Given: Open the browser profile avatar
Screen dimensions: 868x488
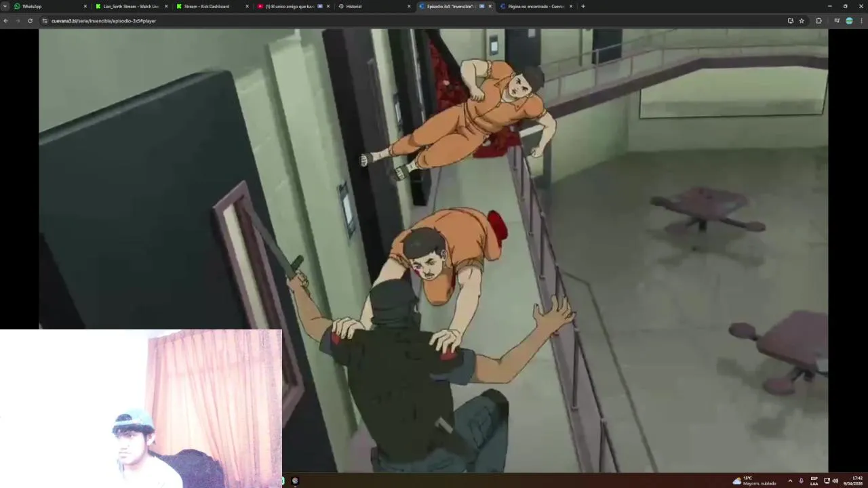Looking at the screenshot, I should [x=849, y=21].
